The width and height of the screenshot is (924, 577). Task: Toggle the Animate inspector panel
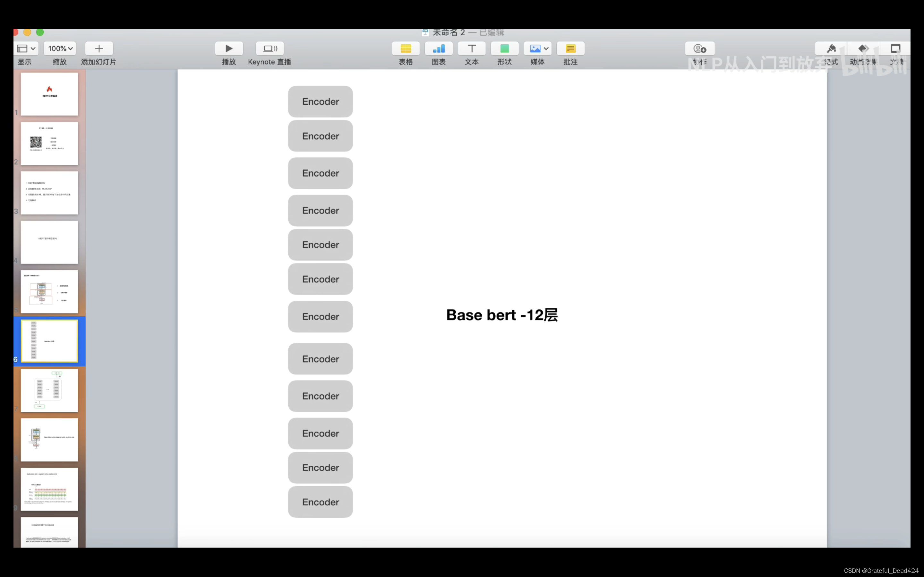[x=863, y=48]
